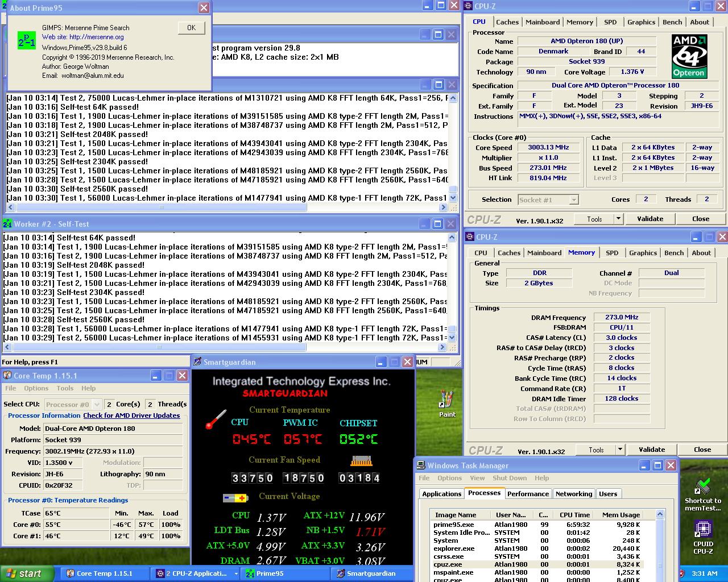Select Graphics tab in lower CPU-Z
Screen dimensions: 728x582
[643, 253]
